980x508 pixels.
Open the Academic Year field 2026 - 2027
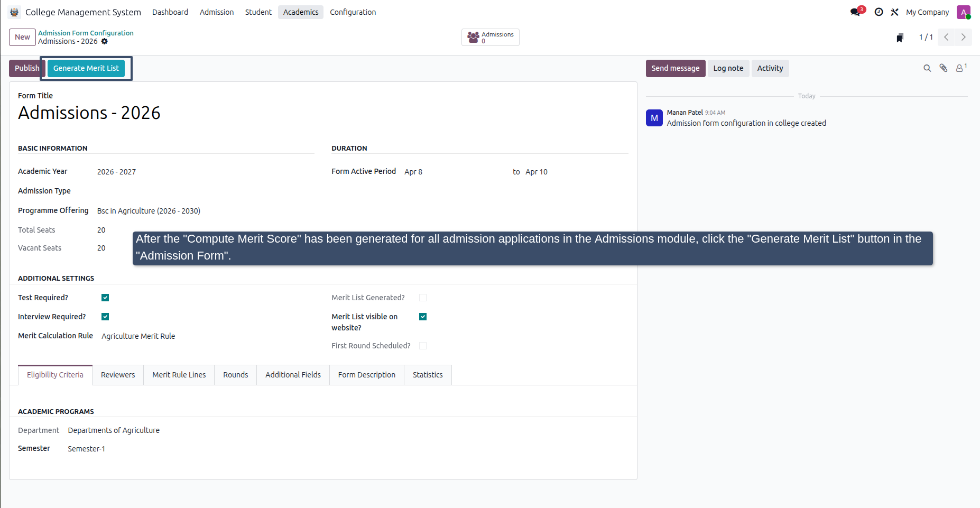tap(205, 172)
